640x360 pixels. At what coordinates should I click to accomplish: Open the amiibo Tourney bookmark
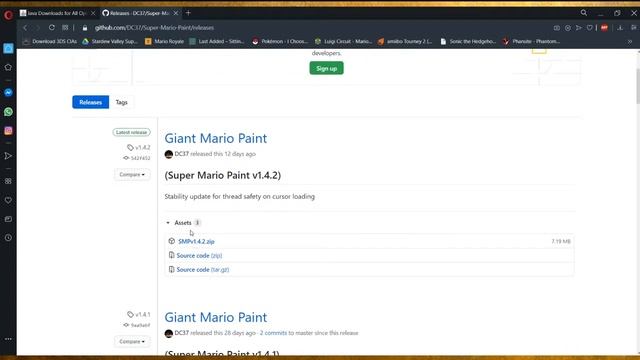point(405,41)
